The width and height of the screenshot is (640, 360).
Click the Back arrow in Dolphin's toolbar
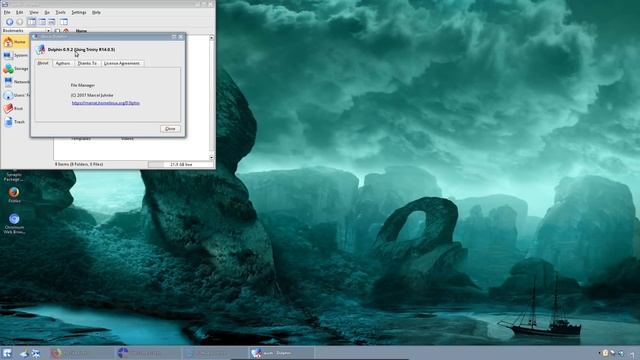(9, 22)
